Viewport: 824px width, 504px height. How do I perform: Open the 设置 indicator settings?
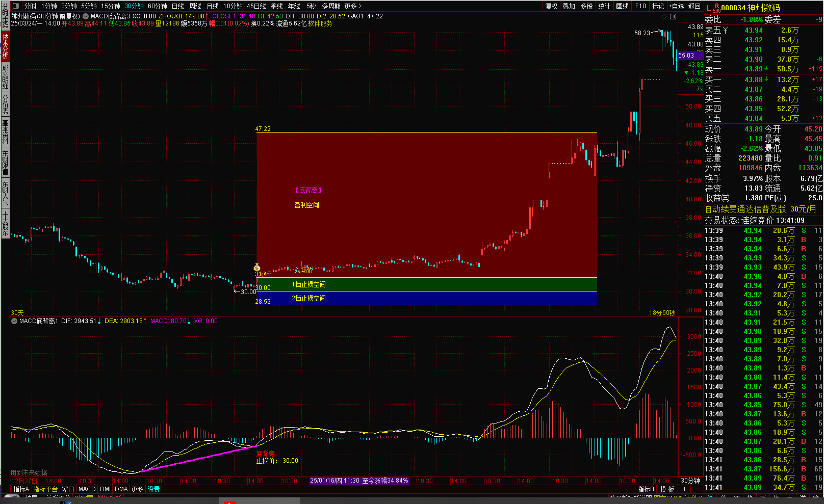tap(154, 489)
